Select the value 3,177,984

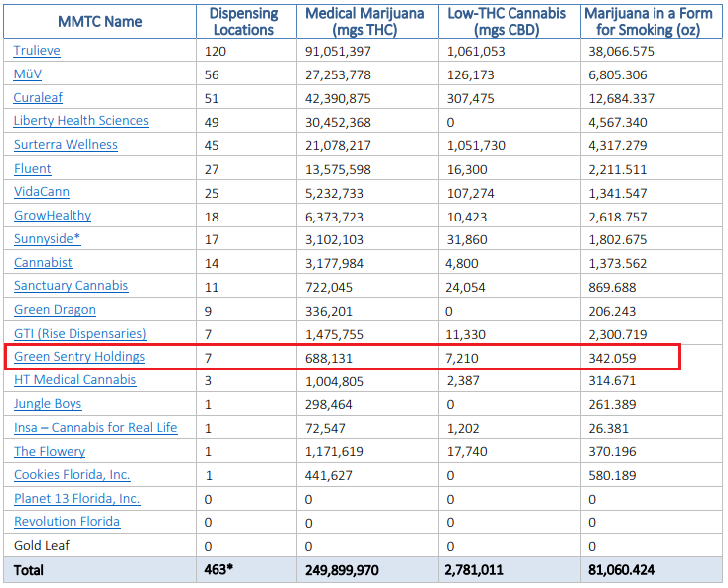(334, 263)
